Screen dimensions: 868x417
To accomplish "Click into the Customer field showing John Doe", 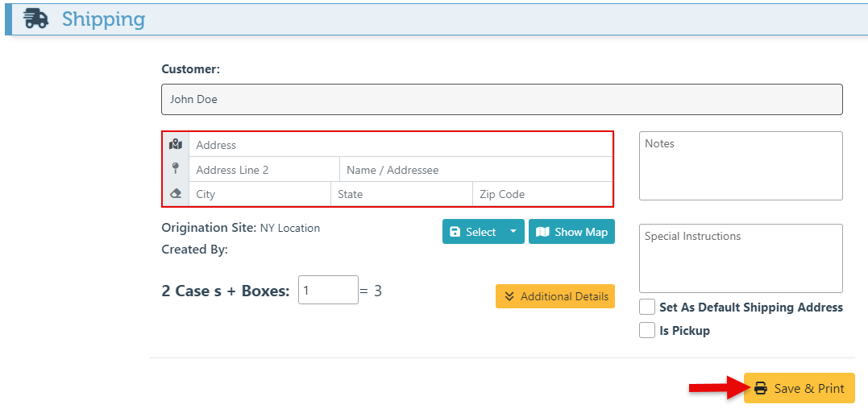I will click(501, 100).
